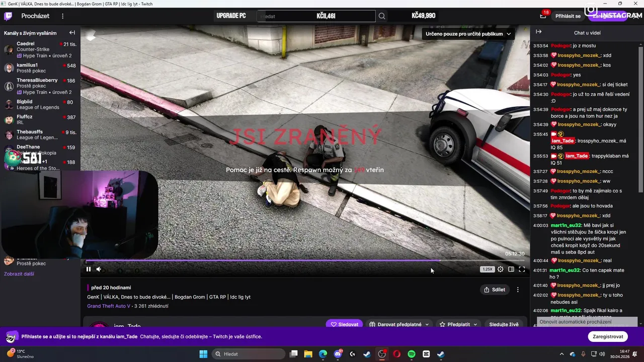Click the Zobrazit další show-more link
This screenshot has width=644, height=362.
(x=19, y=274)
